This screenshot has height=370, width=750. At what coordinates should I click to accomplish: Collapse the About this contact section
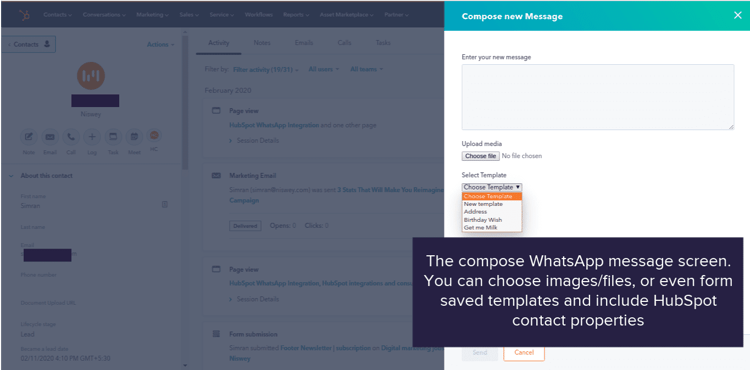(x=11, y=176)
